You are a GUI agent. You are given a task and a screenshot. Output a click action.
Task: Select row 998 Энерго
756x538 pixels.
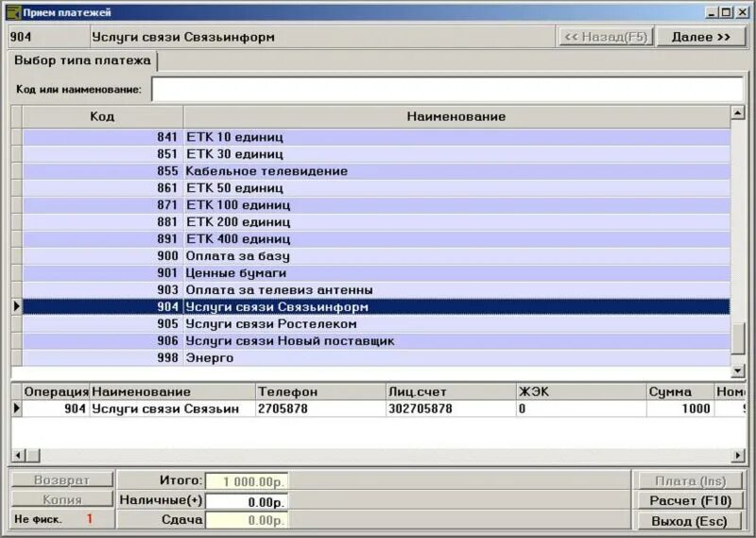[376, 358]
